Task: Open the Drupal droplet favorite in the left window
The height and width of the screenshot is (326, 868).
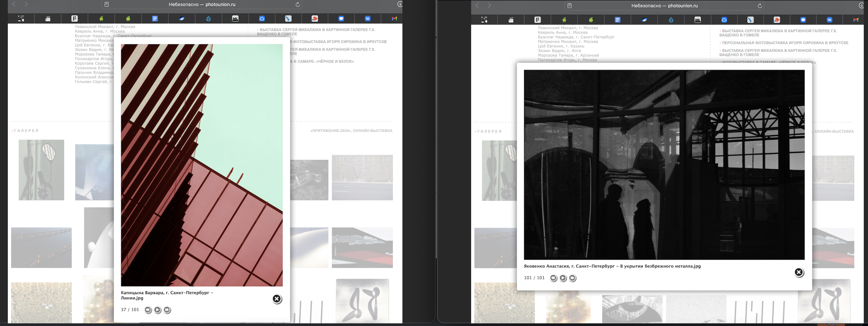Action: click(x=208, y=19)
